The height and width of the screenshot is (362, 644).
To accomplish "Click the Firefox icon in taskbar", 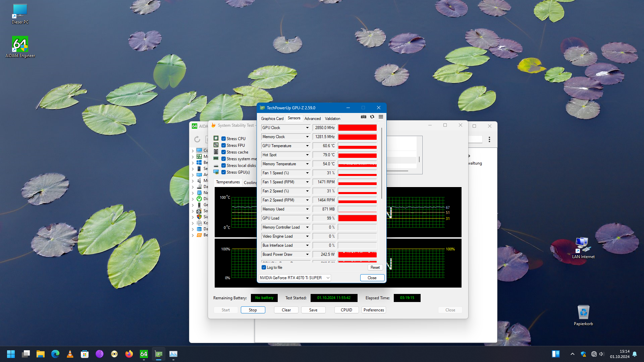I will (129, 354).
